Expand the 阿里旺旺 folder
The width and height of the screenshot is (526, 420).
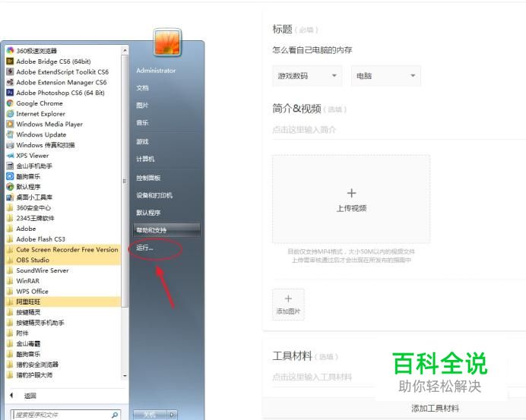pyautogui.click(x=63, y=302)
